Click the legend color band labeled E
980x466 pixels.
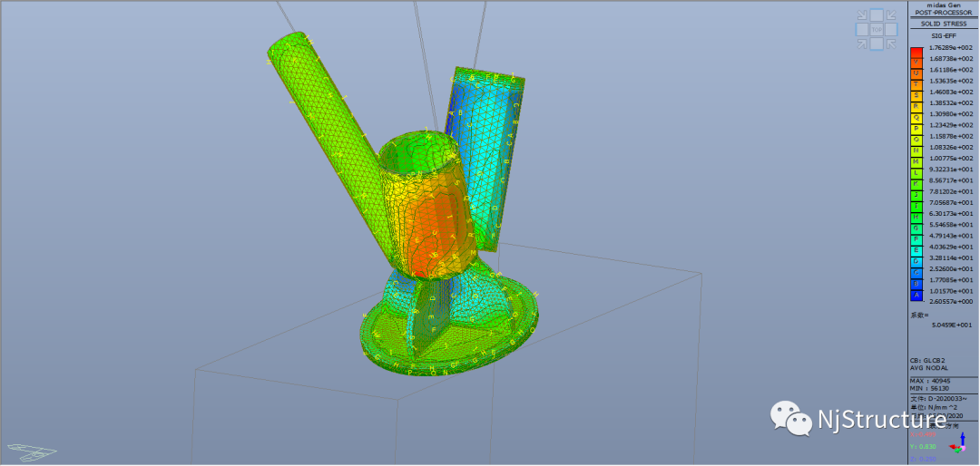916,252
